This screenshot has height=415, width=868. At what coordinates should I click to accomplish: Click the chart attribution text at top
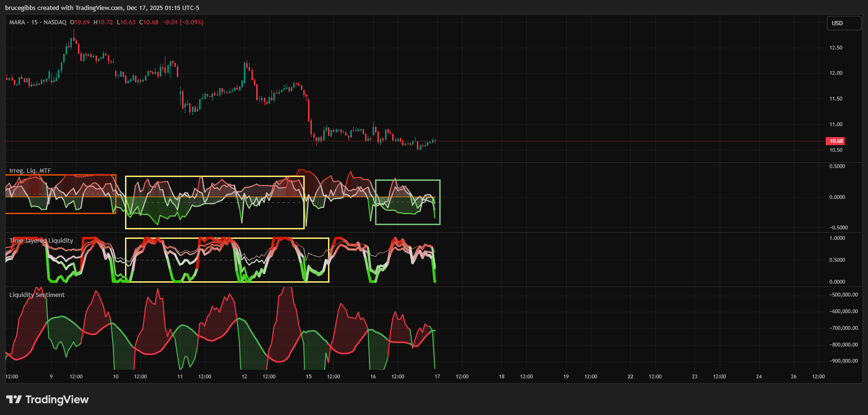pos(102,8)
